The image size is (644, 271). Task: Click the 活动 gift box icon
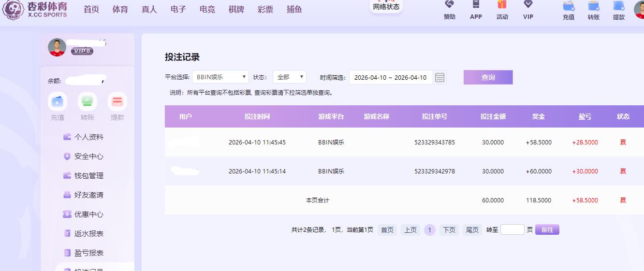502,5
